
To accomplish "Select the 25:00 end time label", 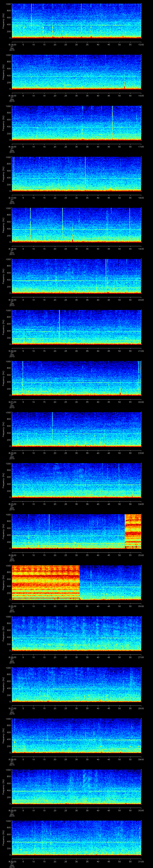I will (x=141, y=555).
